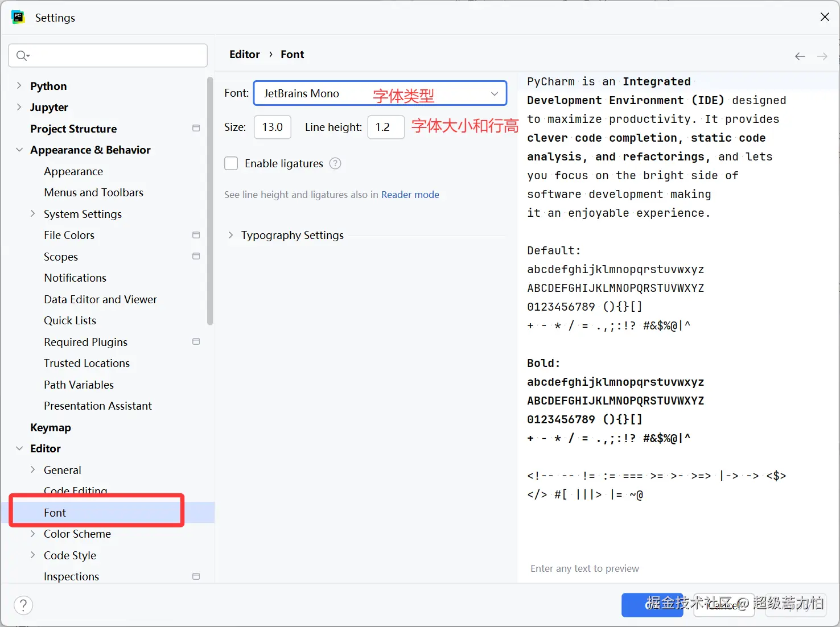This screenshot has width=840, height=627.
Task: Select Trusted Locations page
Action: click(x=87, y=363)
